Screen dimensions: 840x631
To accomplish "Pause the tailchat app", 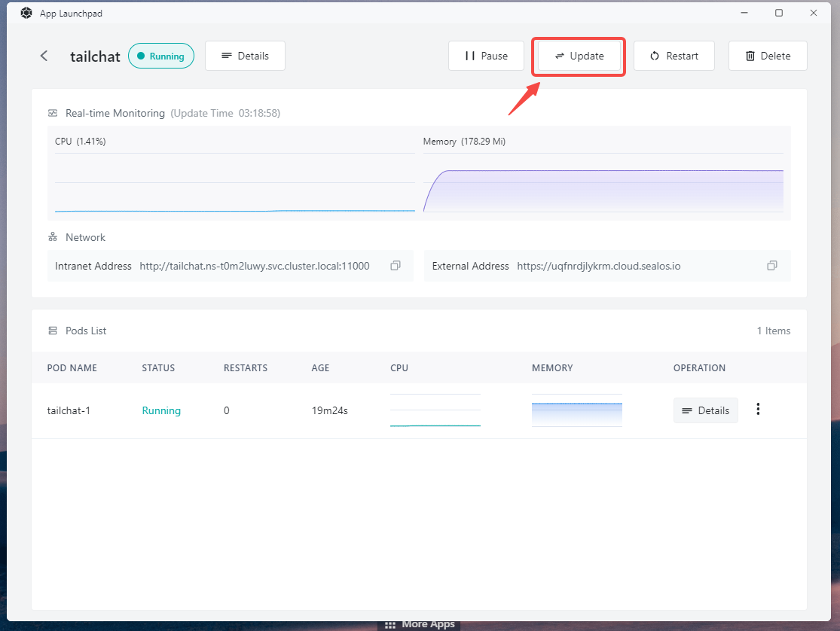I will click(x=486, y=56).
